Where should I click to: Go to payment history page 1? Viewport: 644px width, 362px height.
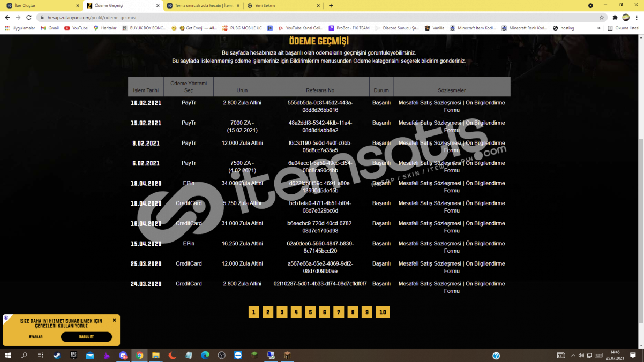(x=254, y=312)
